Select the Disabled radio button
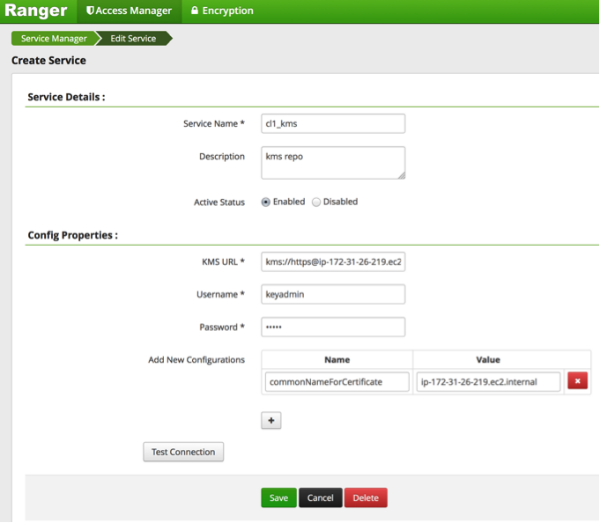 (316, 202)
